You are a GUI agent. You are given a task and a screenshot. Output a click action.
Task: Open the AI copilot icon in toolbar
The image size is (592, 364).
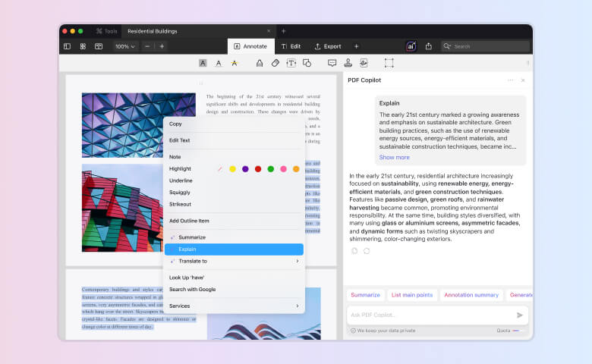pos(411,46)
